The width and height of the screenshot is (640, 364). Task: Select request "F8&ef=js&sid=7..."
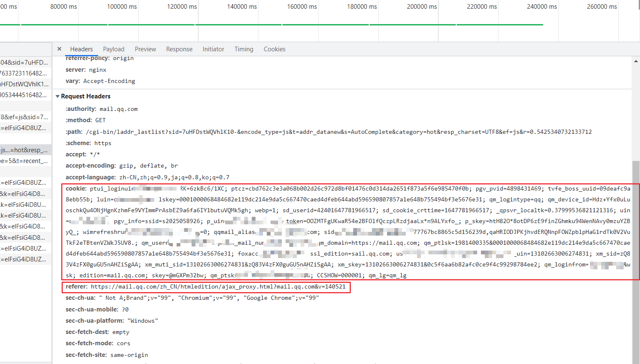(25, 117)
